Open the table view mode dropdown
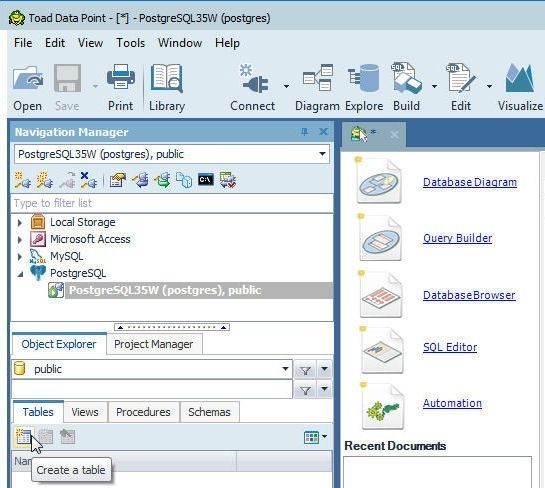 pyautogui.click(x=324, y=437)
